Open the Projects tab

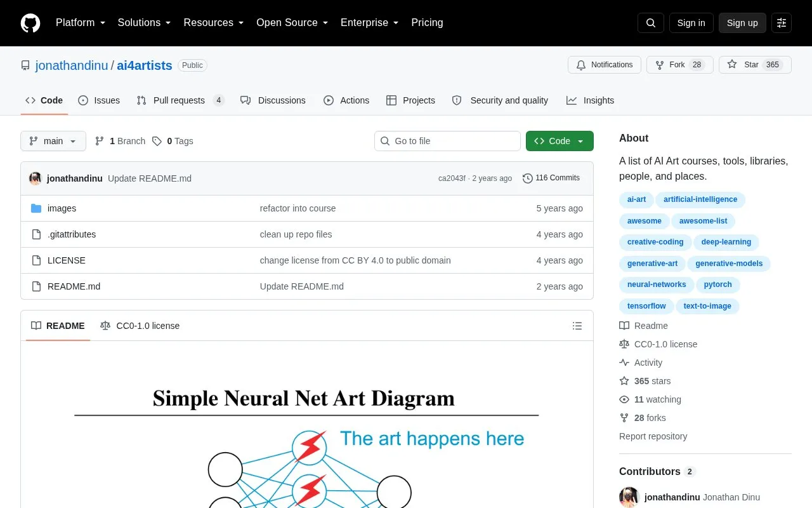[x=410, y=100]
